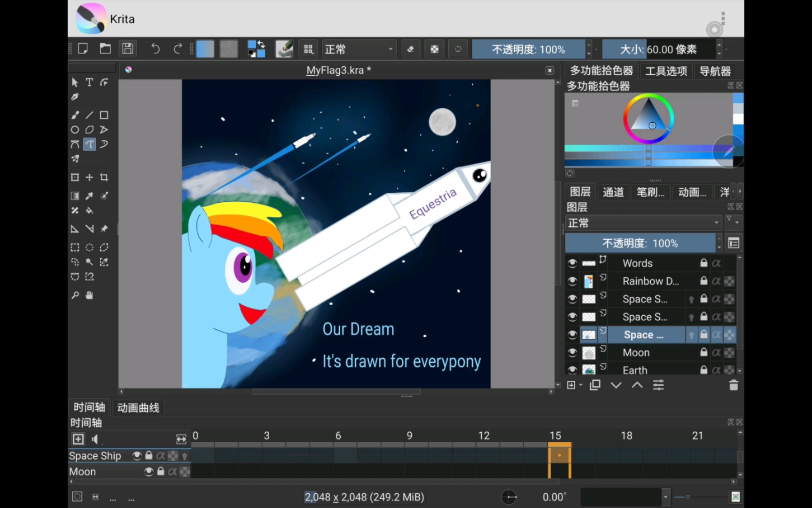This screenshot has height=508, width=812.
Task: Add a layer to the timeline
Action: coord(78,439)
